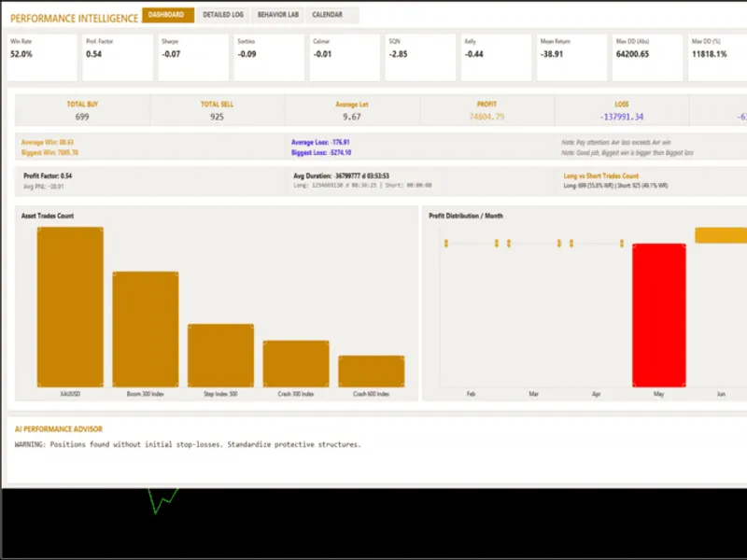This screenshot has width=747, height=560.
Task: Click the Step Index 500 bar
Action: click(x=220, y=356)
